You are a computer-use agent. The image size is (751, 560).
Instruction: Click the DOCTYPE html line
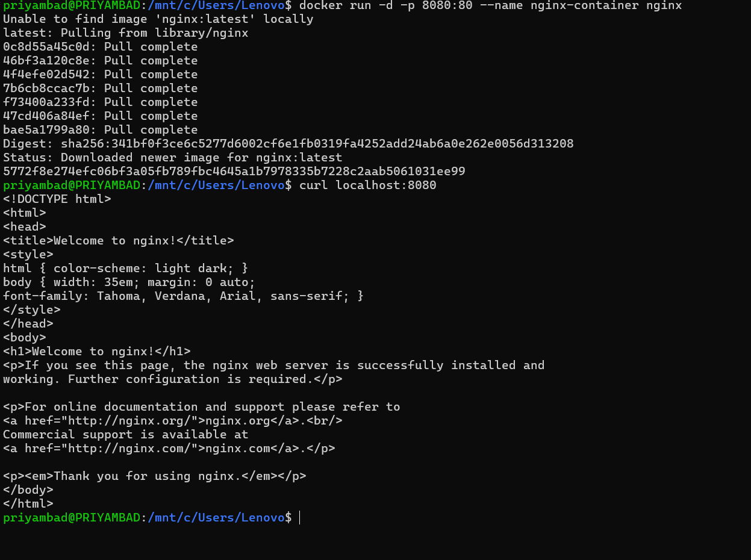click(57, 199)
